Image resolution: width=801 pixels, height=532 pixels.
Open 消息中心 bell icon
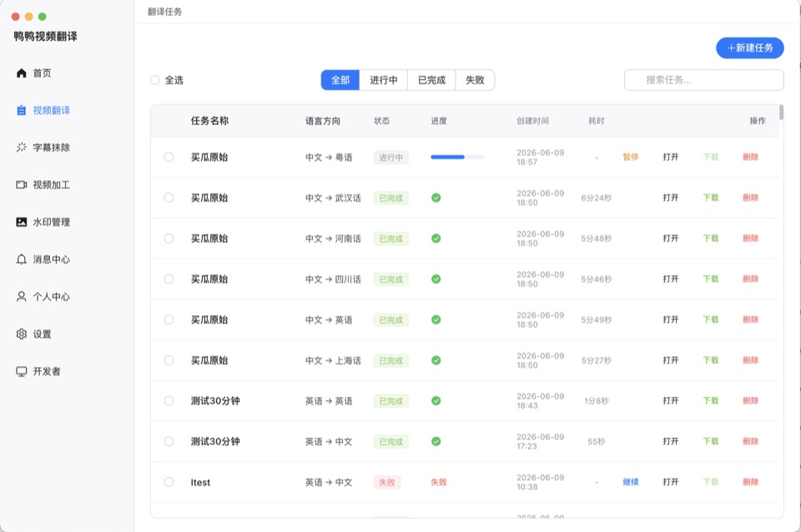click(x=22, y=259)
